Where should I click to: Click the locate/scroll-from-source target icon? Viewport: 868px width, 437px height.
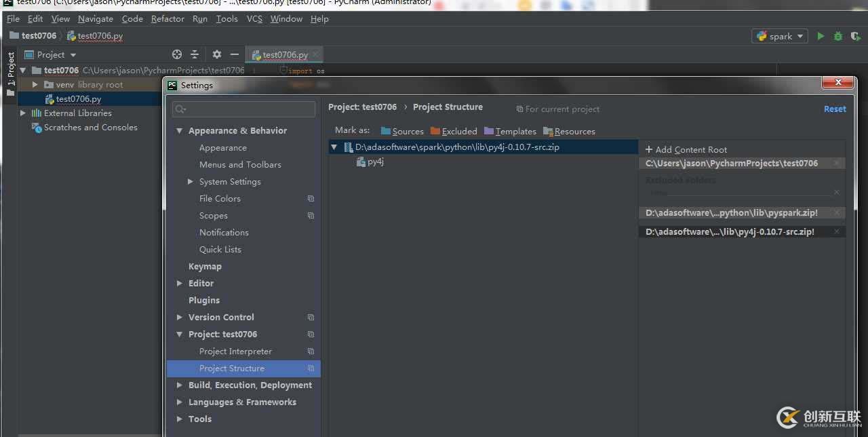tap(177, 54)
